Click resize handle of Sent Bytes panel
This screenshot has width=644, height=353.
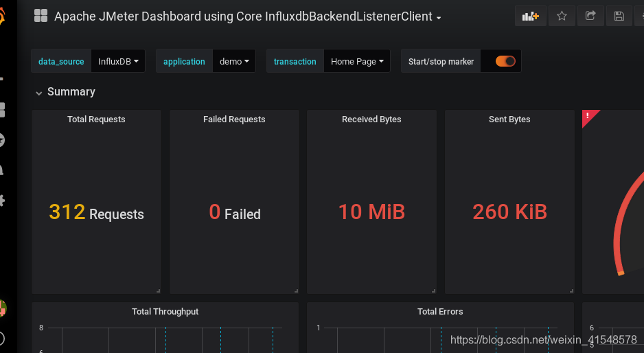571,291
